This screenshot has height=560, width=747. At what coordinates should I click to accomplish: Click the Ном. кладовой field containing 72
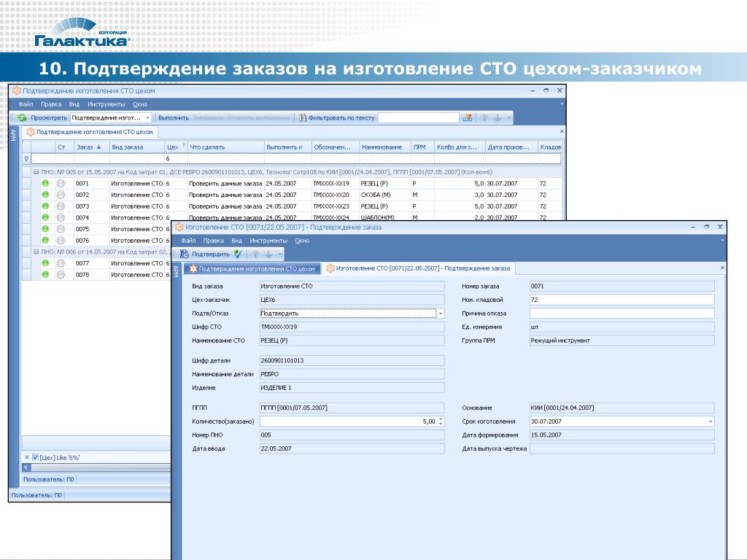point(622,300)
